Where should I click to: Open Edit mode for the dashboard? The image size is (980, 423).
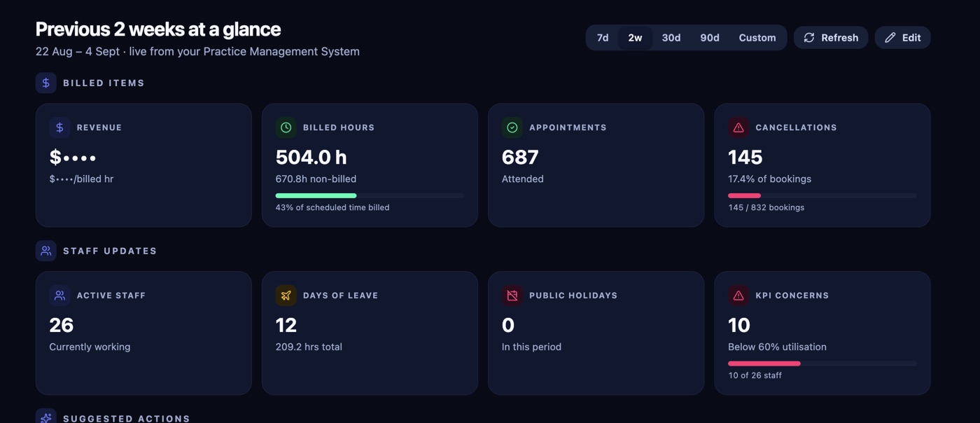point(903,38)
